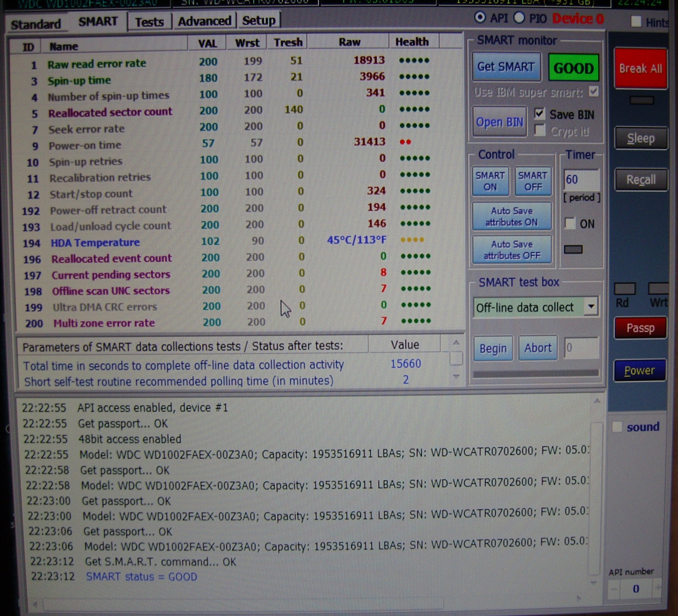Click Auto Save attributes OFF
The width and height of the screenshot is (678, 616).
(512, 250)
